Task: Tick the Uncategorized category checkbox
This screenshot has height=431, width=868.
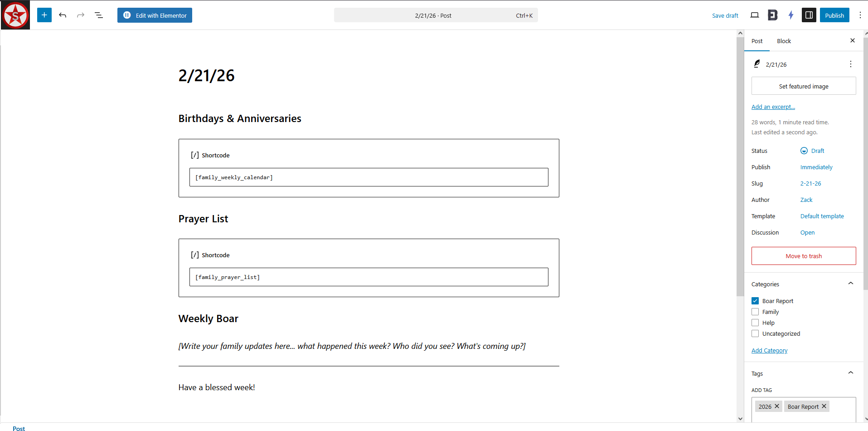Action: click(755, 333)
